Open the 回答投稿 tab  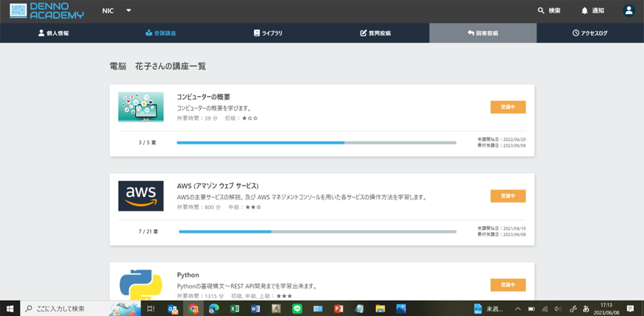tap(483, 33)
